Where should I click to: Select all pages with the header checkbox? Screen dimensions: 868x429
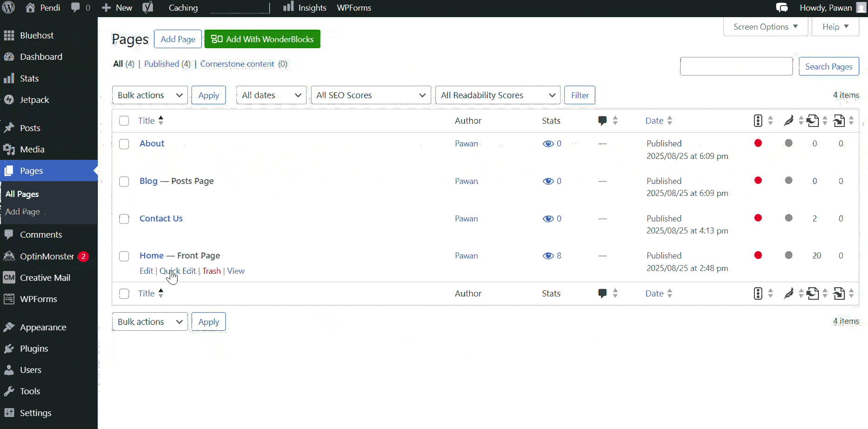click(124, 120)
